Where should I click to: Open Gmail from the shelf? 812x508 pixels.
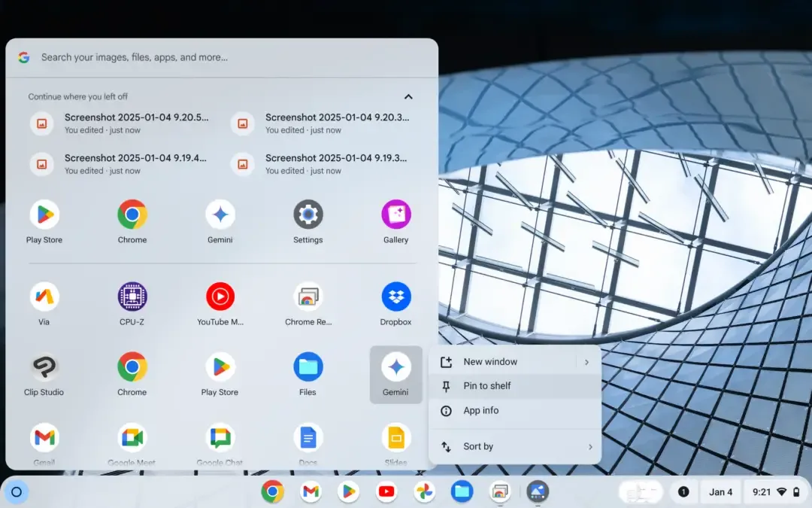[x=311, y=491]
